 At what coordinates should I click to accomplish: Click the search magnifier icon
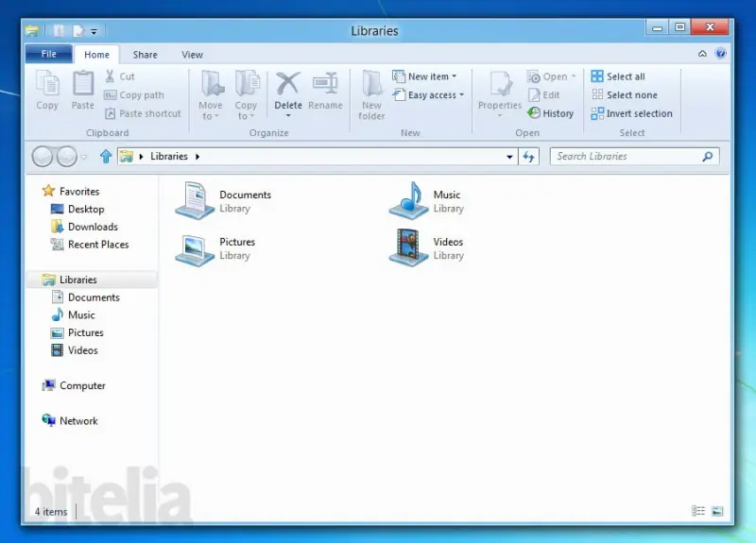707,156
